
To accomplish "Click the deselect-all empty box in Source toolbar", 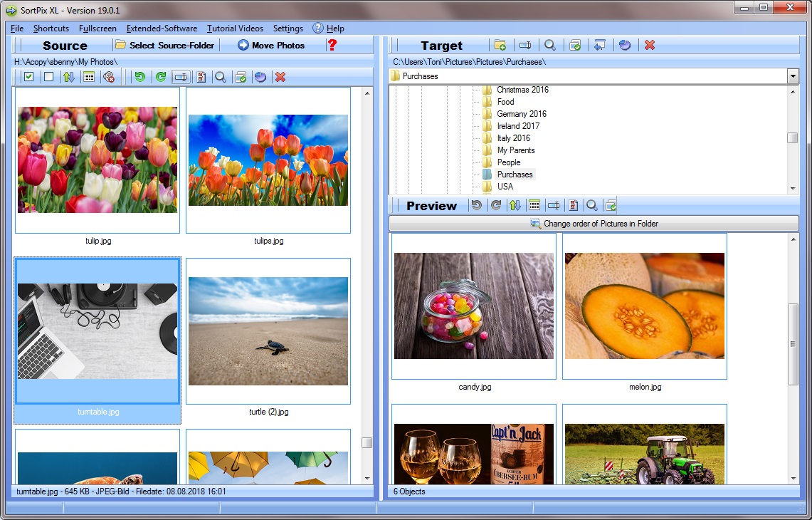I will click(48, 77).
